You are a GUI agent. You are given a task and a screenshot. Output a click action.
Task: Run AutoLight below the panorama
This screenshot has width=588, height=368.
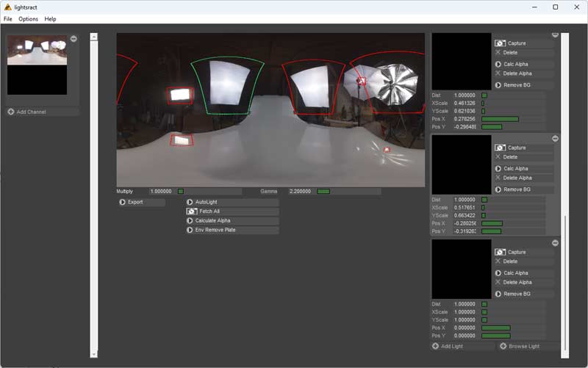coord(232,202)
